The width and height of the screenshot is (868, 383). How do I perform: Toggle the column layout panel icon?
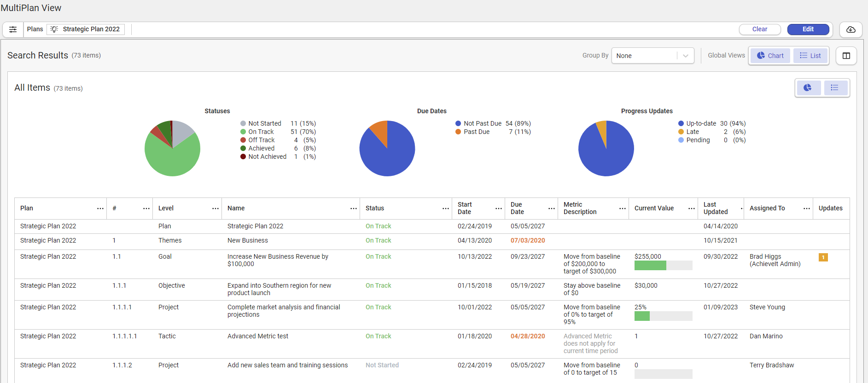[x=846, y=56]
